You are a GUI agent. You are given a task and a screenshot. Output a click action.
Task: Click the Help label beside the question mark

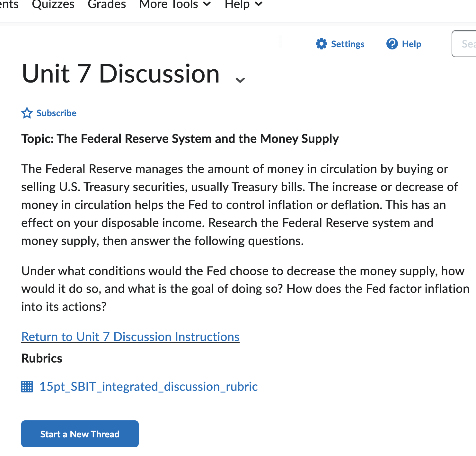411,44
